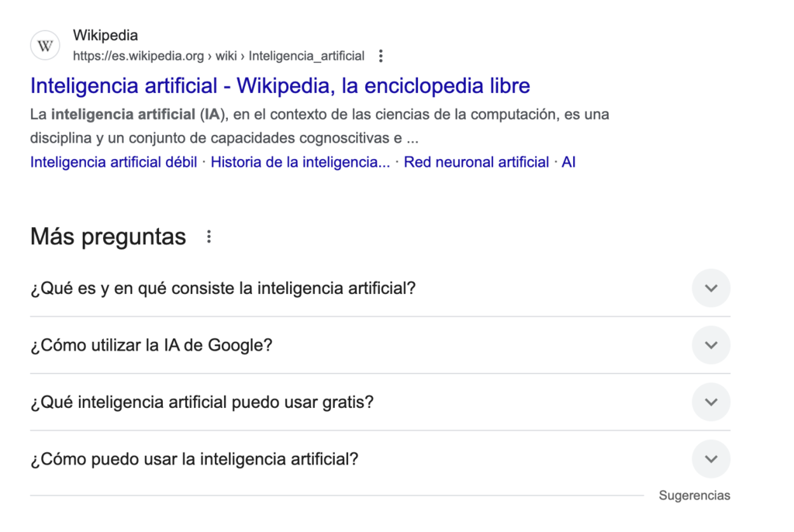Click the "Sugerencias" link

694,495
